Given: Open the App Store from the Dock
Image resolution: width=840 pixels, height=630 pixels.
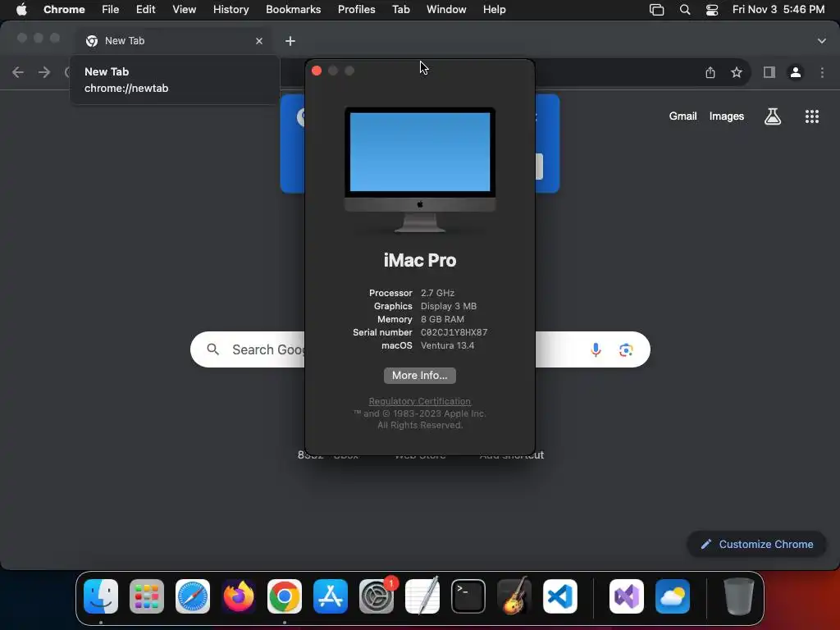Looking at the screenshot, I should [331, 596].
